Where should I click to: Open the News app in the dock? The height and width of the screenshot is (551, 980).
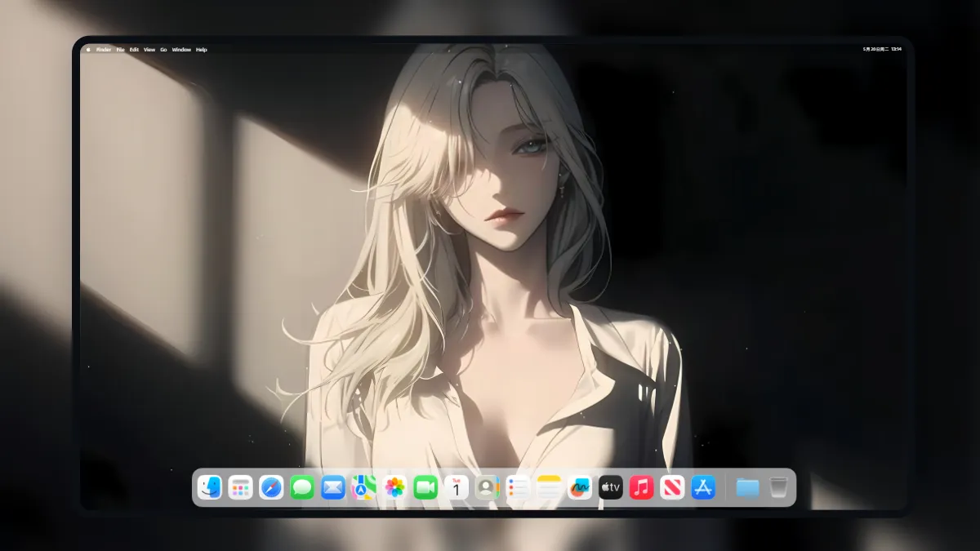point(672,488)
